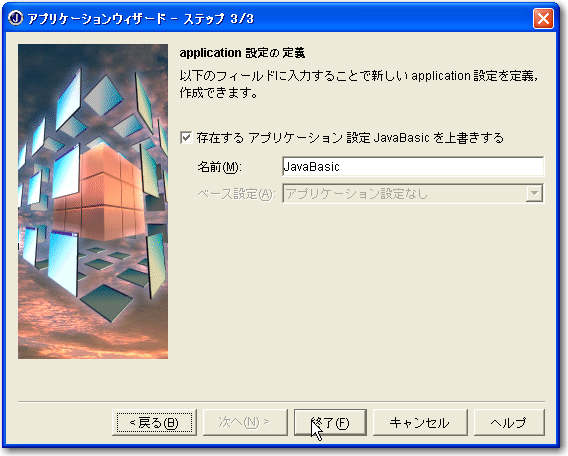This screenshot has width=568, height=456.
Task: Close the wizard with the red X button
Action: tap(543, 18)
